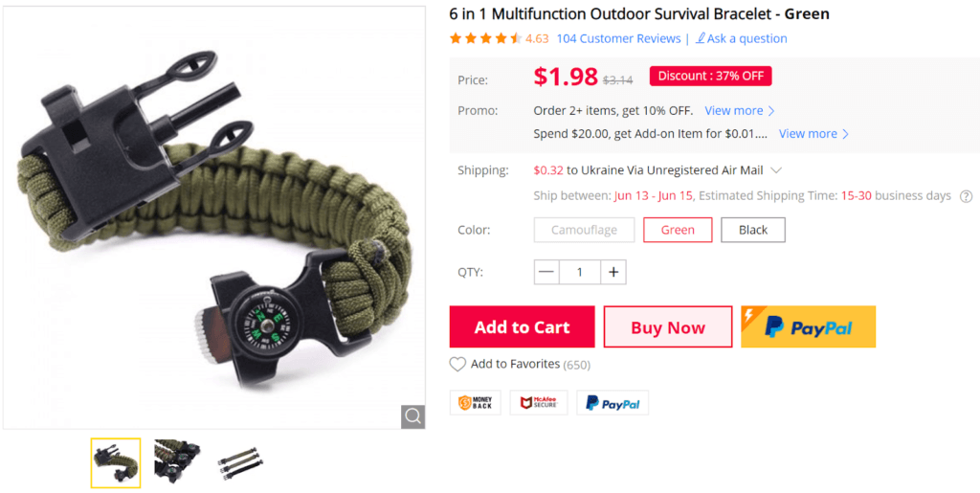
Task: Select the Black color option
Action: tap(753, 230)
